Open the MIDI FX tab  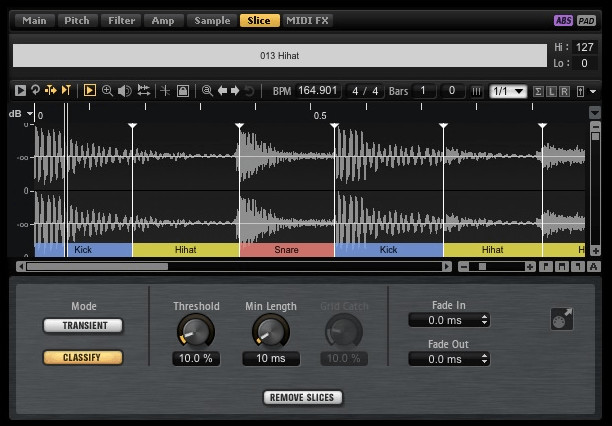point(308,20)
